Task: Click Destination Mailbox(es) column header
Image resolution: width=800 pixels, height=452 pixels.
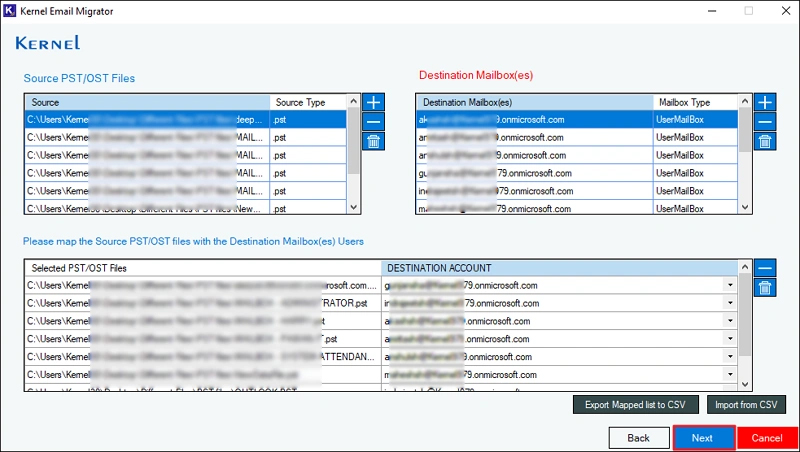Action: pyautogui.click(x=535, y=102)
